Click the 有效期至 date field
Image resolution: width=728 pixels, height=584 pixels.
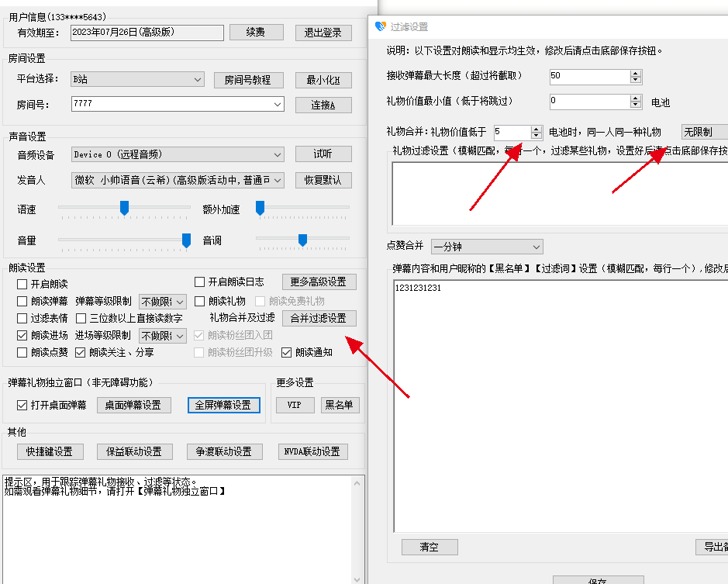click(147, 33)
